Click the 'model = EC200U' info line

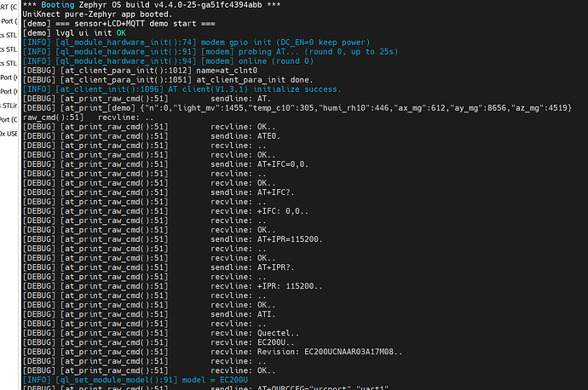coord(135,380)
